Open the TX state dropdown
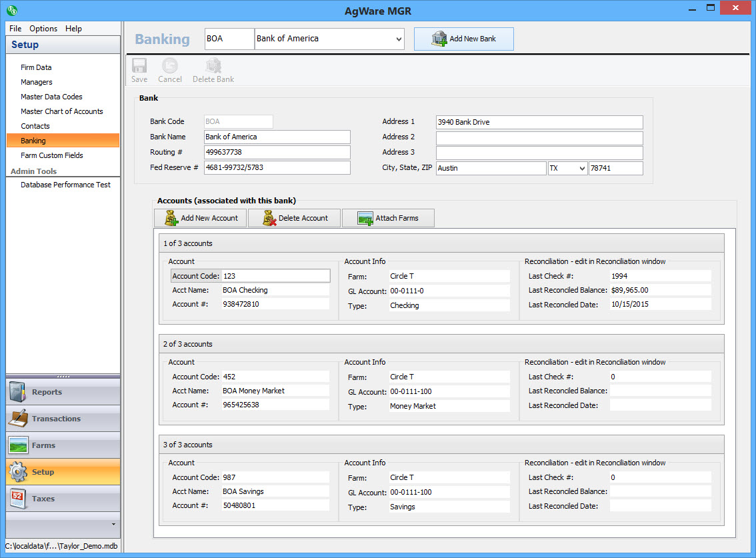The height and width of the screenshot is (558, 756). [581, 169]
